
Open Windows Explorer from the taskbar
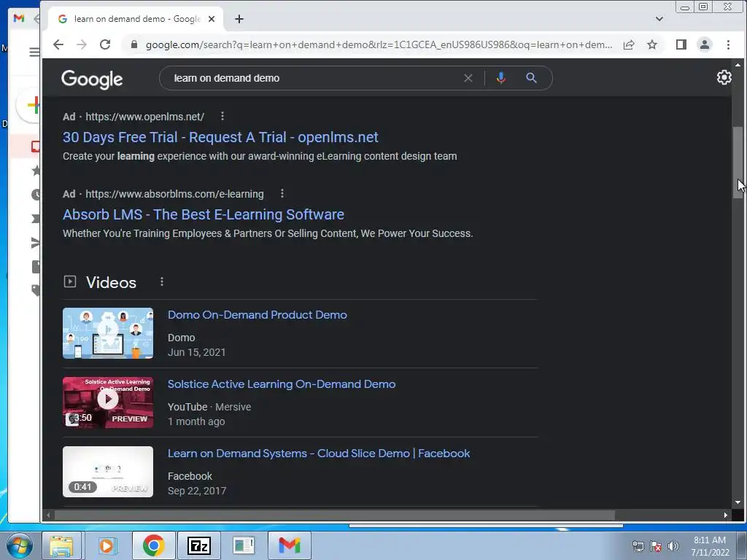coord(62,545)
